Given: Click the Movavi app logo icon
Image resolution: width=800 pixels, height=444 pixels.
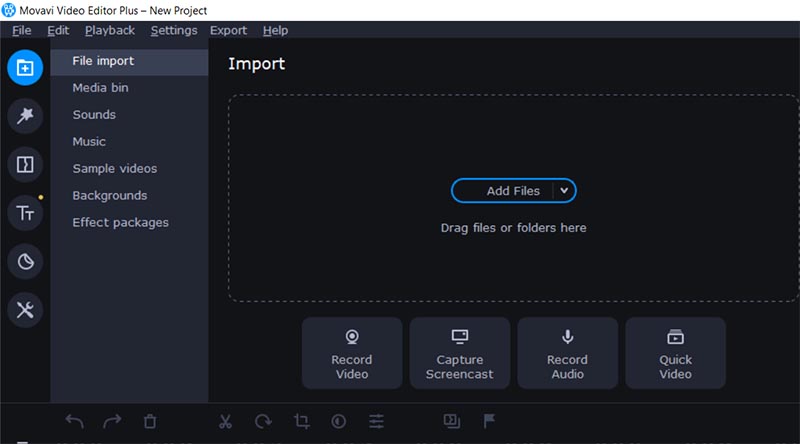Looking at the screenshot, I should pos(9,10).
